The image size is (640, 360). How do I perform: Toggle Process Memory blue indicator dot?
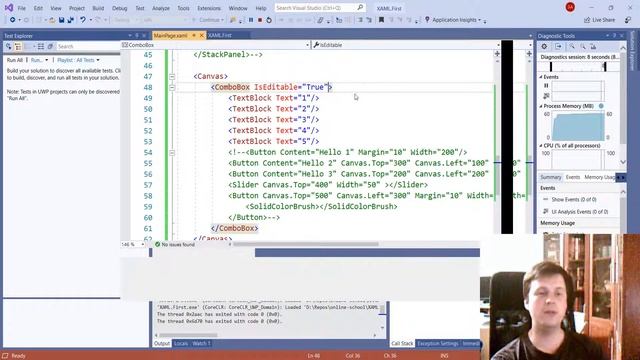pyautogui.click(x=601, y=106)
